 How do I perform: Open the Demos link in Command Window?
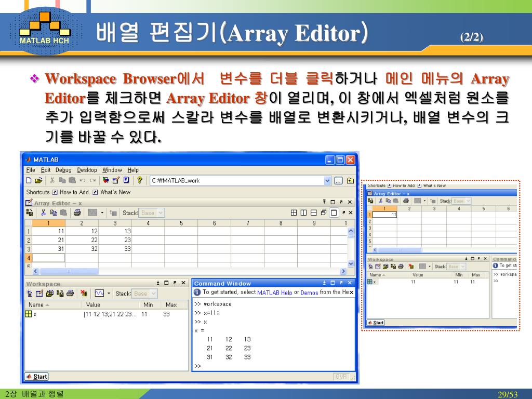click(310, 292)
